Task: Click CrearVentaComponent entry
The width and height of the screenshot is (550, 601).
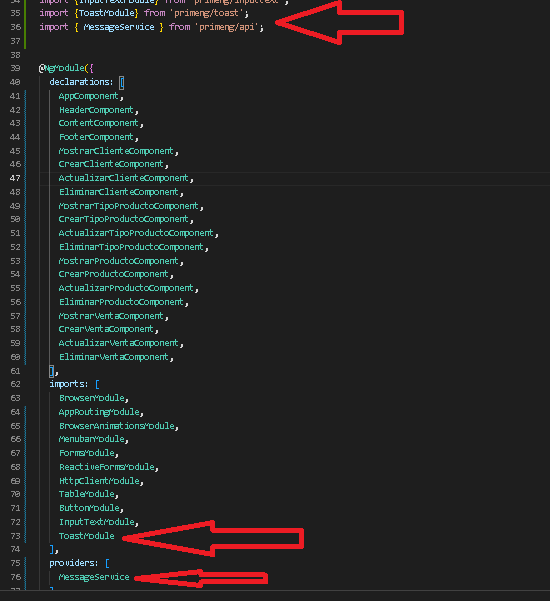Action: pyautogui.click(x=106, y=329)
